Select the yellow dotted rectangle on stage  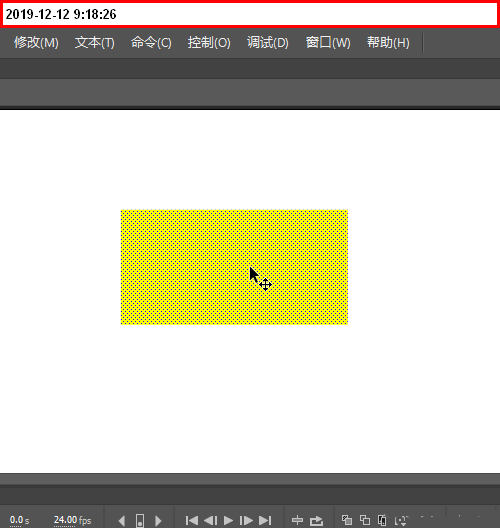[x=234, y=267]
